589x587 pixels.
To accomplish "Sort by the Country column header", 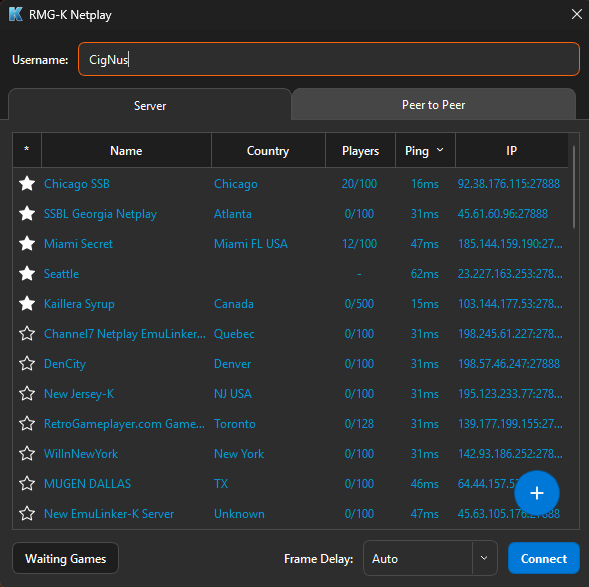I will 268,151.
